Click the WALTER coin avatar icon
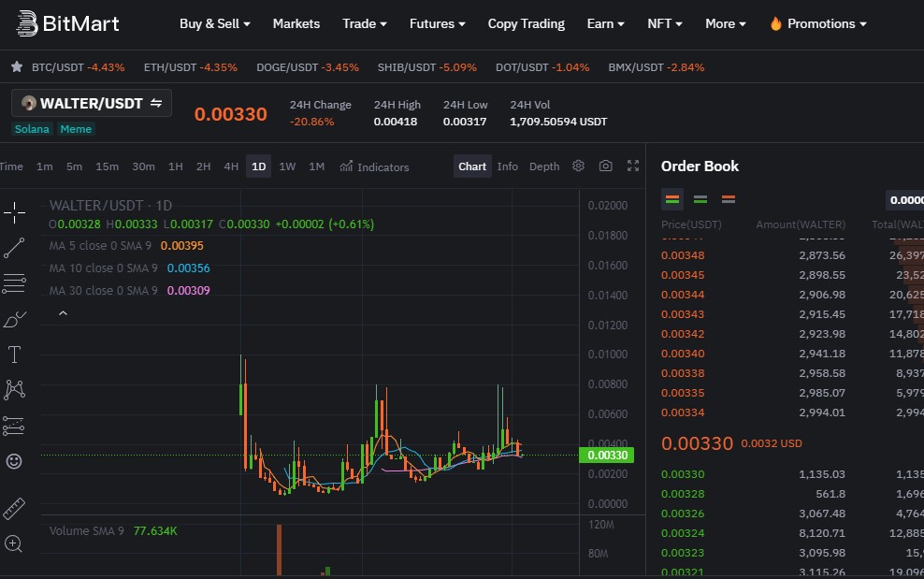This screenshot has height=579, width=924. point(28,103)
